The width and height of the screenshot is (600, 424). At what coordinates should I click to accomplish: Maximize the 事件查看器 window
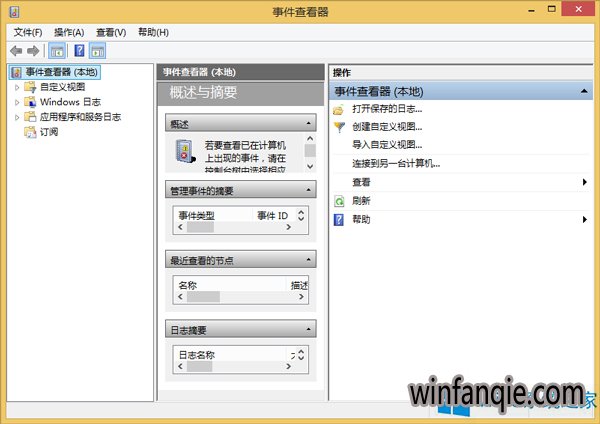click(551, 9)
